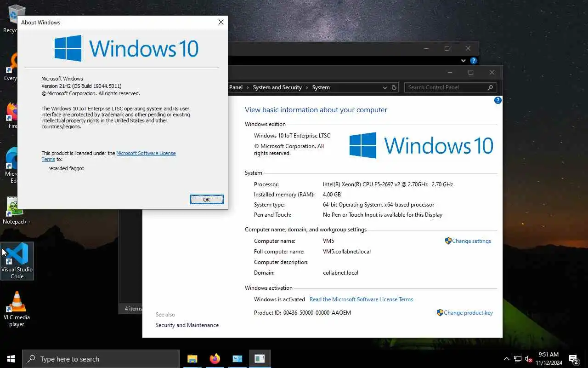The height and width of the screenshot is (368, 588).
Task: Click the help icon in the background Explorer window
Action: coord(474,61)
